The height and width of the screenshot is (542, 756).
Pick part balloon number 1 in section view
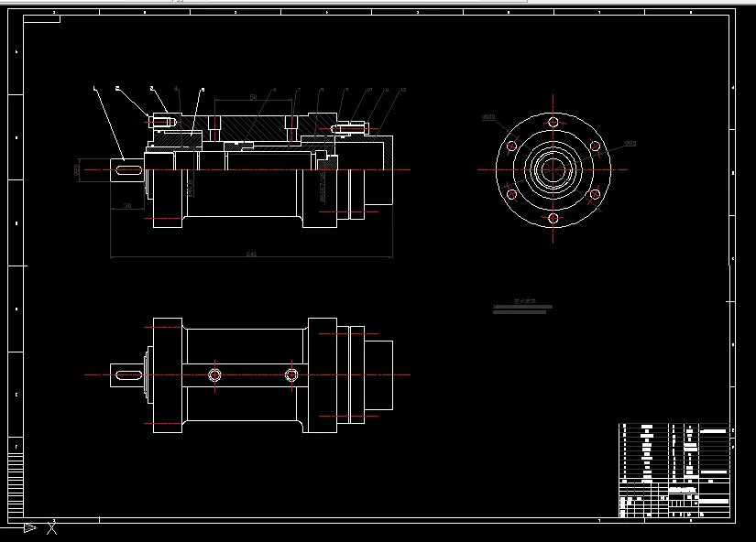pyautogui.click(x=95, y=88)
